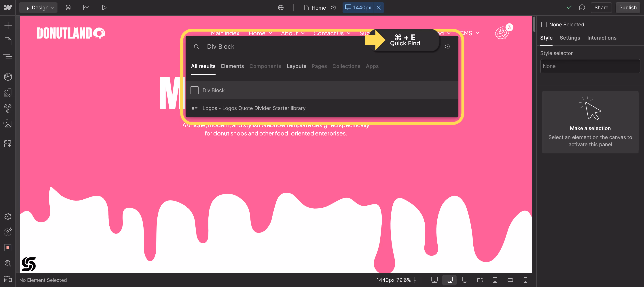
Task: Open the Pages panel
Action: [x=8, y=41]
